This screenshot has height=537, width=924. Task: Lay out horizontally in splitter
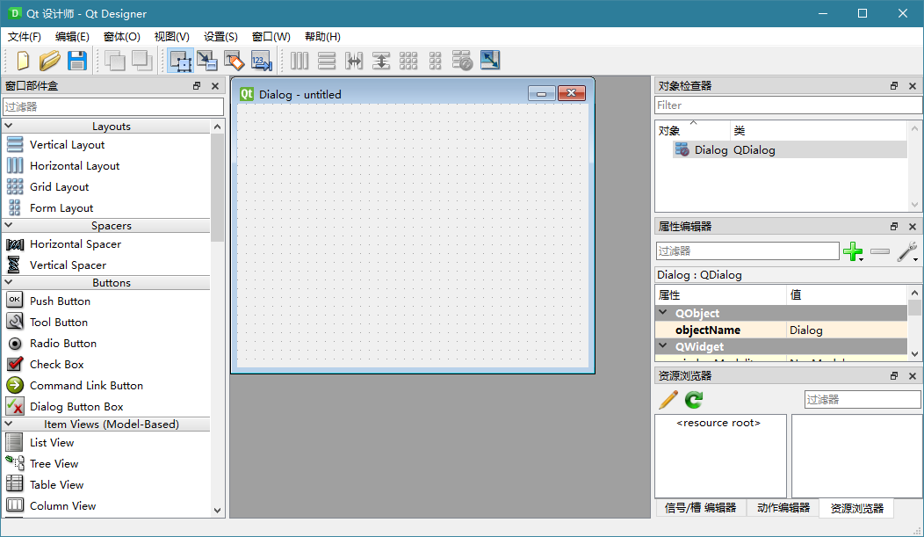tap(354, 61)
